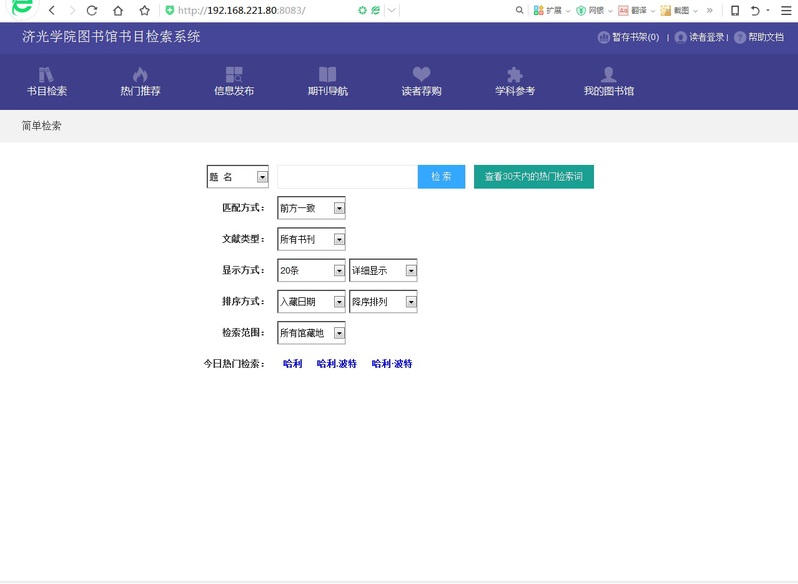Open 期刊导航 open-book icon
Screen dimensions: 798x584
click(x=327, y=75)
